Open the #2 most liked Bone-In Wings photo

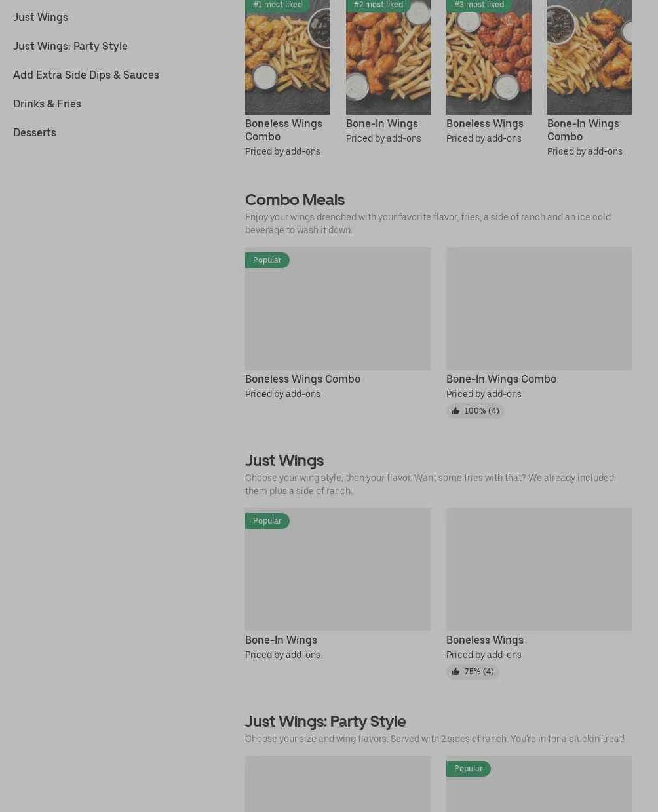click(x=388, y=57)
